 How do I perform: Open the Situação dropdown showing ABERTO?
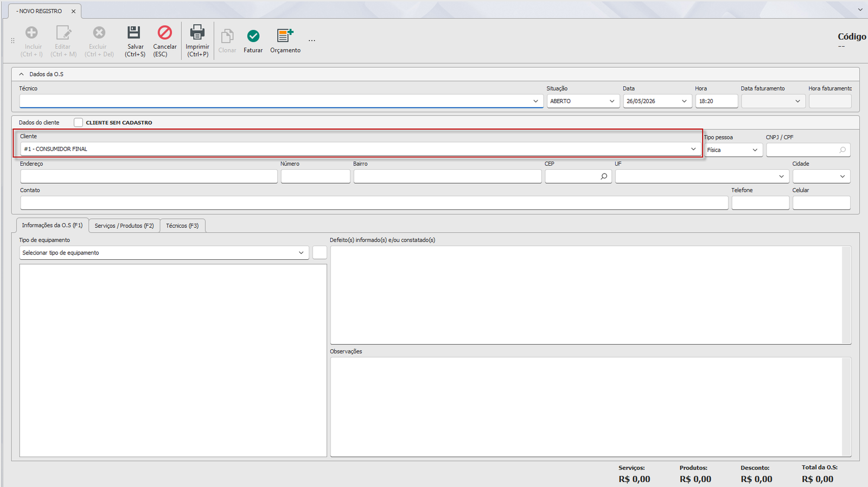(x=612, y=101)
